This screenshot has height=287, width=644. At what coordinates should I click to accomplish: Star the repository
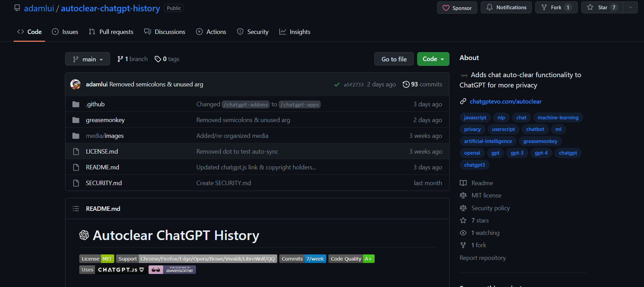(x=602, y=8)
